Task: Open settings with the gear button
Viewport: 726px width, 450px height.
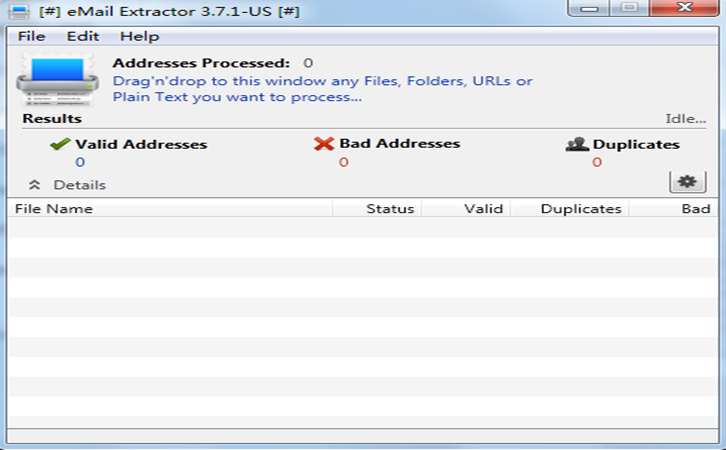Action: [x=685, y=181]
